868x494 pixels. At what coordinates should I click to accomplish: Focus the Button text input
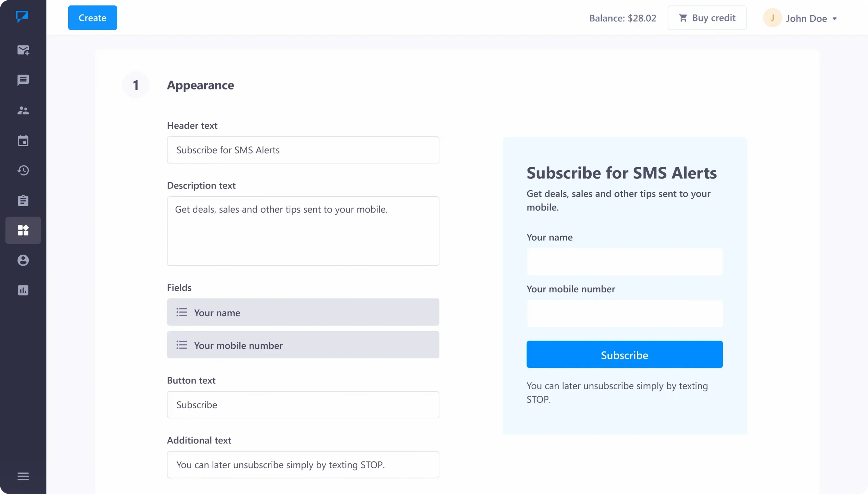point(303,405)
